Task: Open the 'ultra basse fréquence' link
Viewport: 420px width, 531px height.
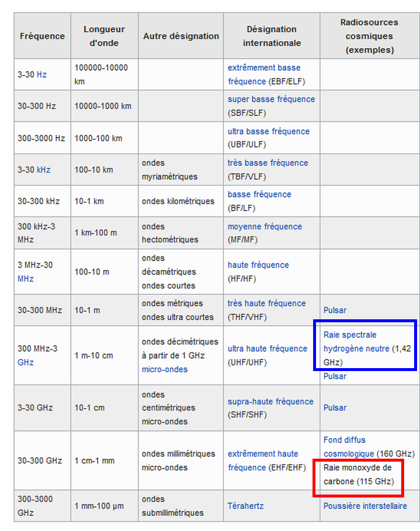Action: pyautogui.click(x=268, y=131)
